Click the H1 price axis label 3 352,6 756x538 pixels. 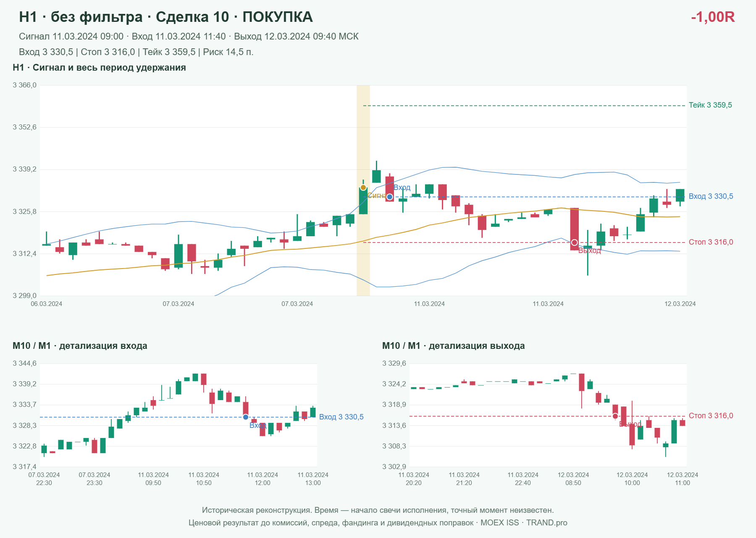pos(24,127)
